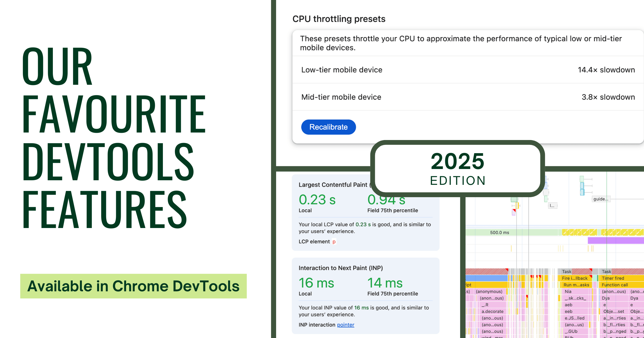
Task: Click the 3.8× slowdown value
Action: [x=608, y=97]
